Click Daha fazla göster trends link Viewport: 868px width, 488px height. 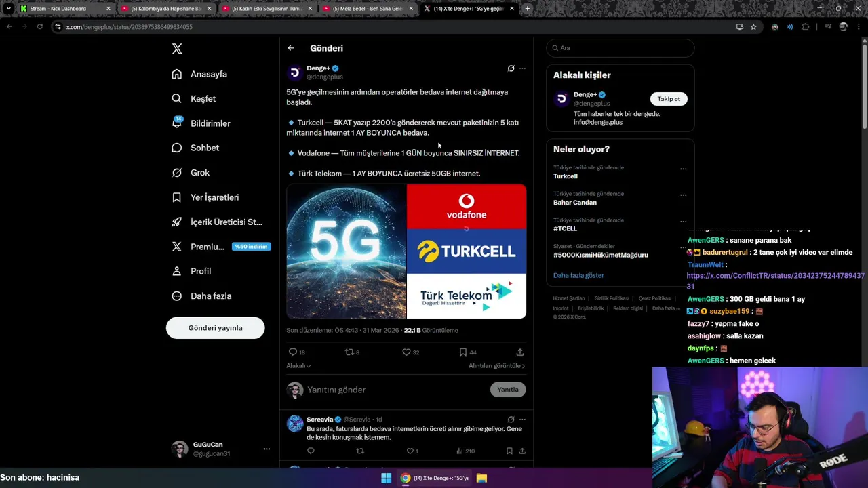pos(578,276)
